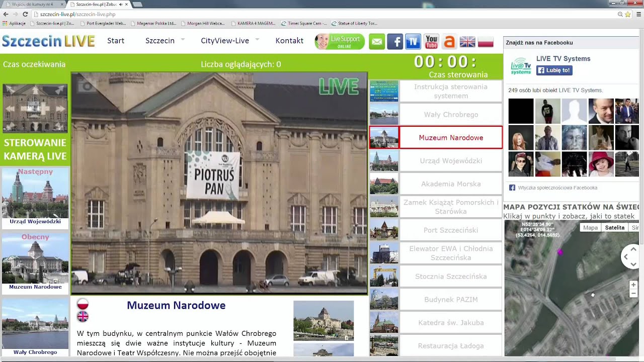Open the email envelope icon
Screen dimensions: 644x362
pos(377,42)
